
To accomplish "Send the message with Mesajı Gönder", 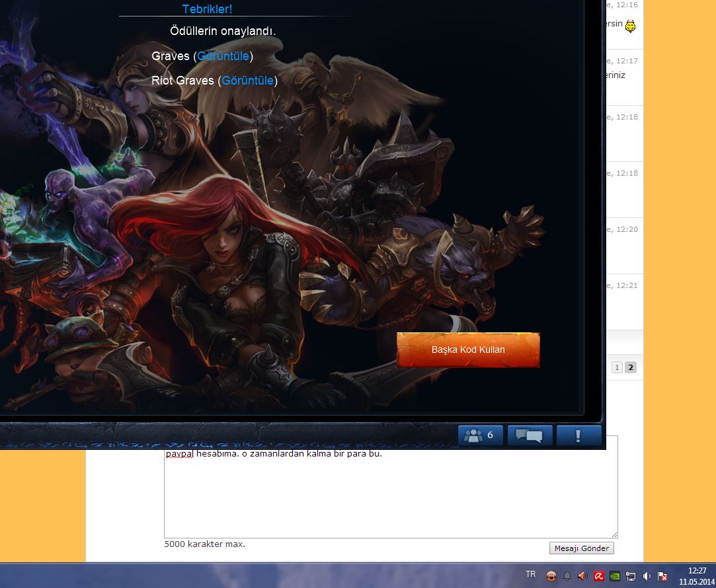I will coord(581,548).
